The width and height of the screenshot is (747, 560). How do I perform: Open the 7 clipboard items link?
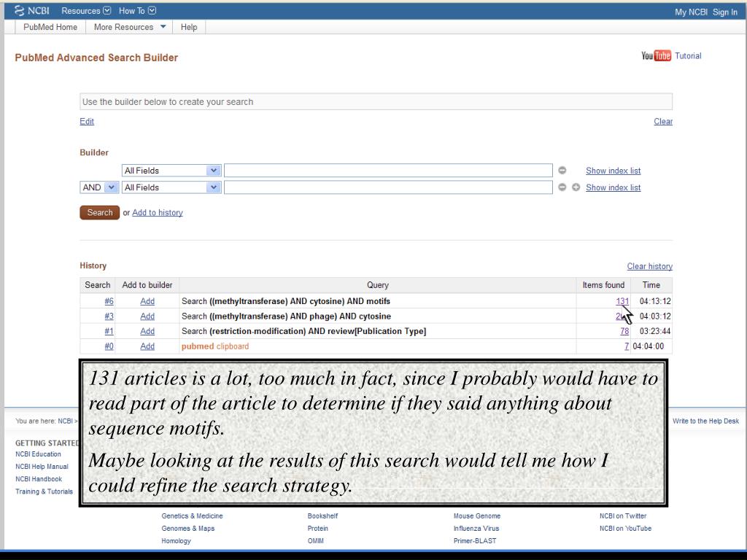(627, 346)
